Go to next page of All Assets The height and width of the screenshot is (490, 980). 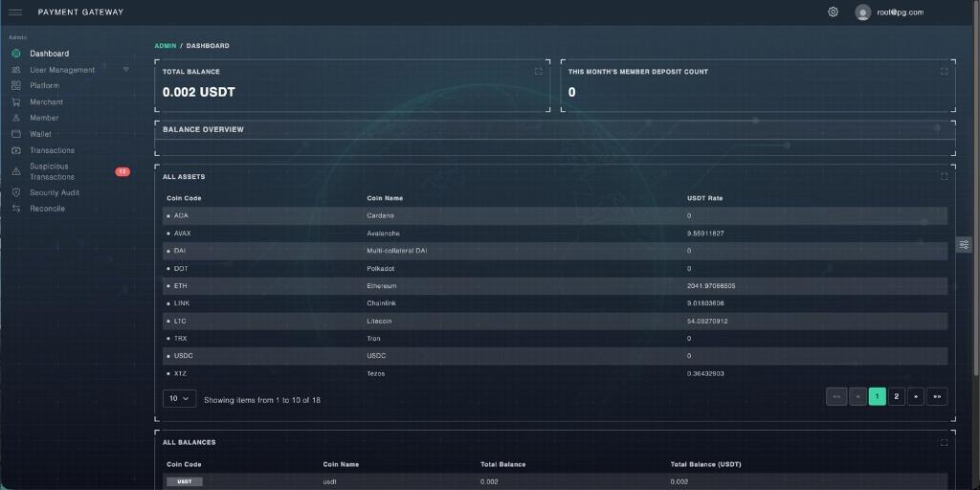click(916, 396)
